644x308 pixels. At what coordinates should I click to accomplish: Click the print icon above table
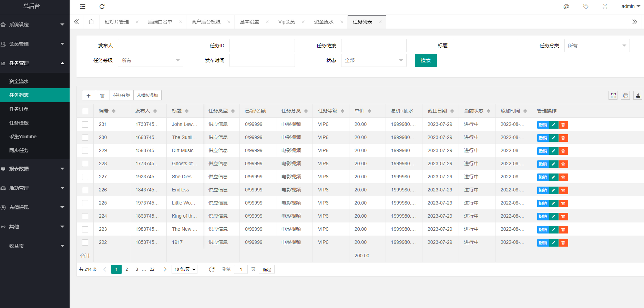coord(625,96)
